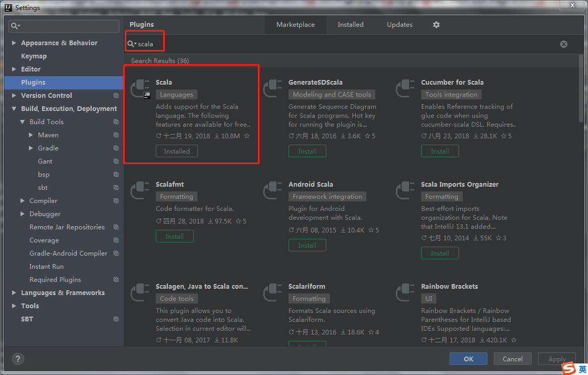Click the project-level icon beside Build Tools
The image size is (588, 375).
tap(116, 121)
